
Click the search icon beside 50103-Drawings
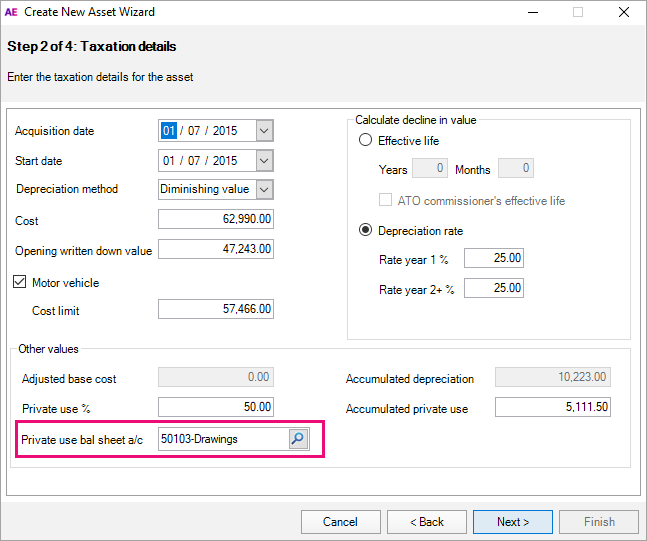298,439
